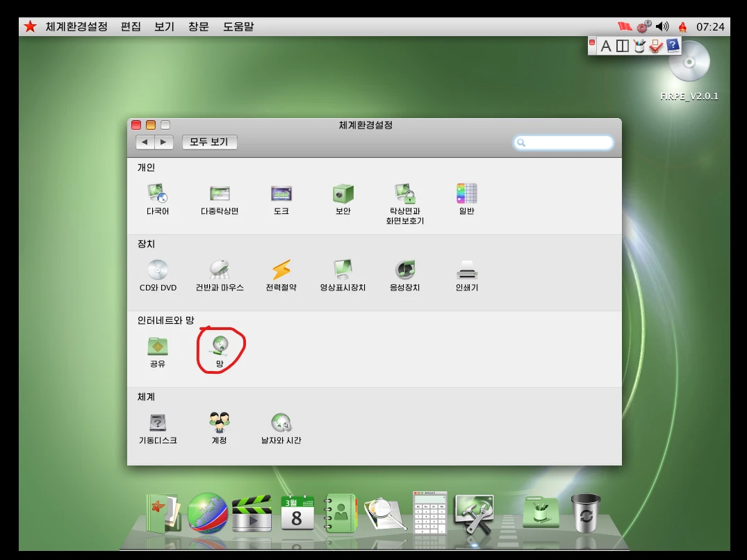This screenshot has height=560, width=747.
Task: Open the 도움말 help menu
Action: tap(238, 26)
